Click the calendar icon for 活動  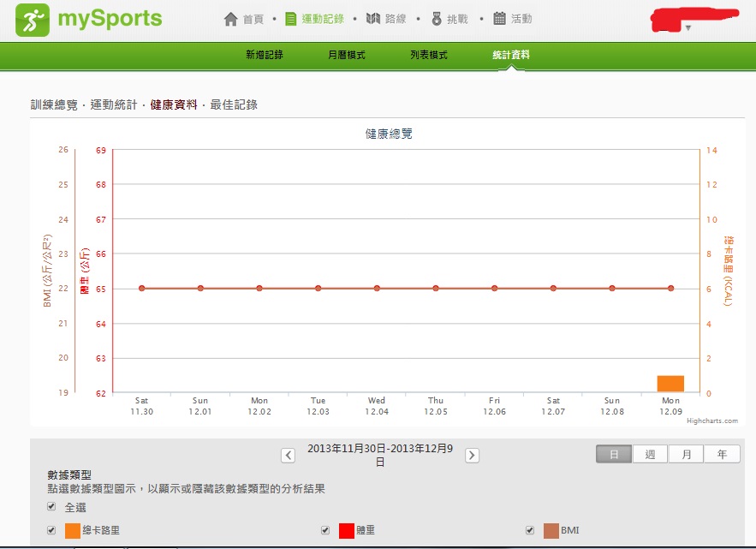point(500,19)
